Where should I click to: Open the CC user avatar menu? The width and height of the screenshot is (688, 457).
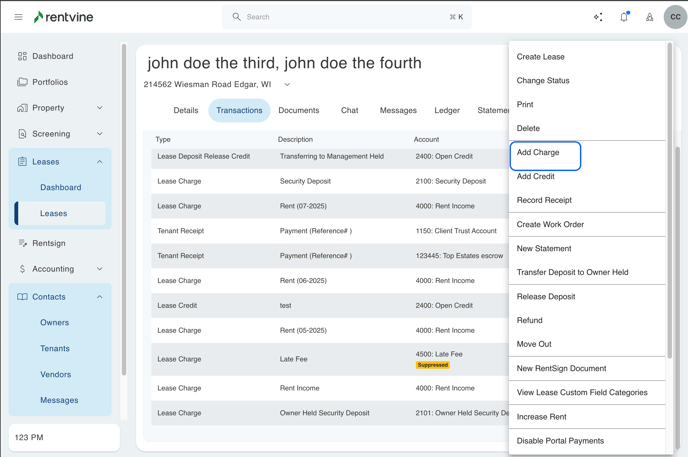[675, 17]
